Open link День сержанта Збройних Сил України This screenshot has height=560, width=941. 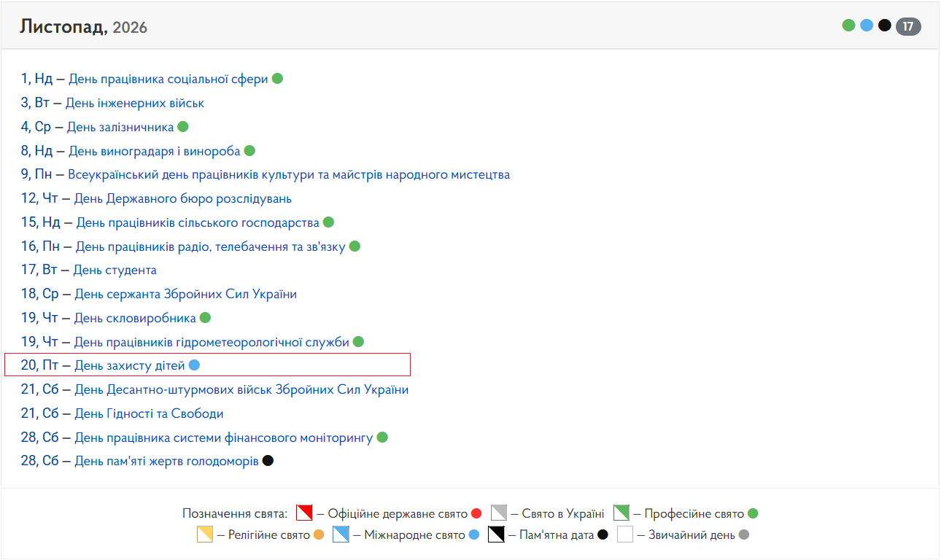(x=186, y=294)
